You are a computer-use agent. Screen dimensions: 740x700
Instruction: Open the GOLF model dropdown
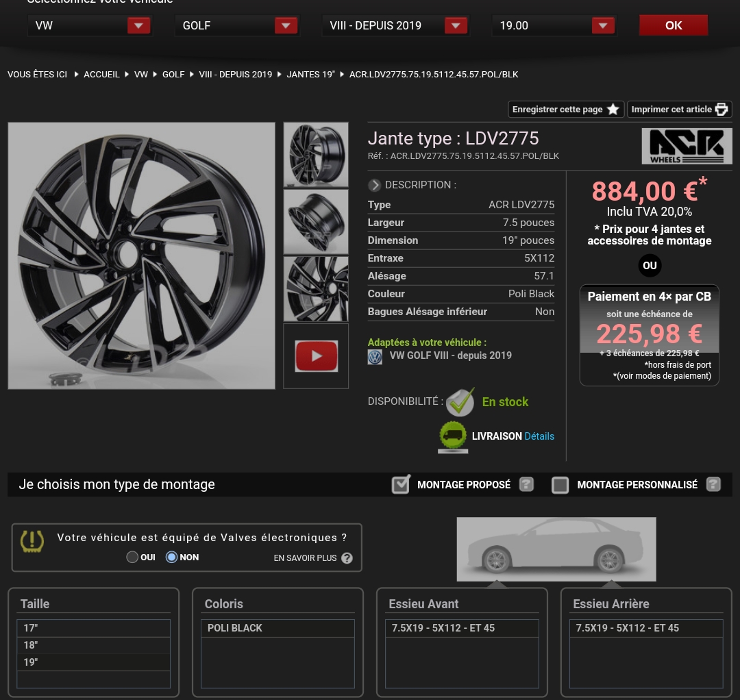coord(237,25)
